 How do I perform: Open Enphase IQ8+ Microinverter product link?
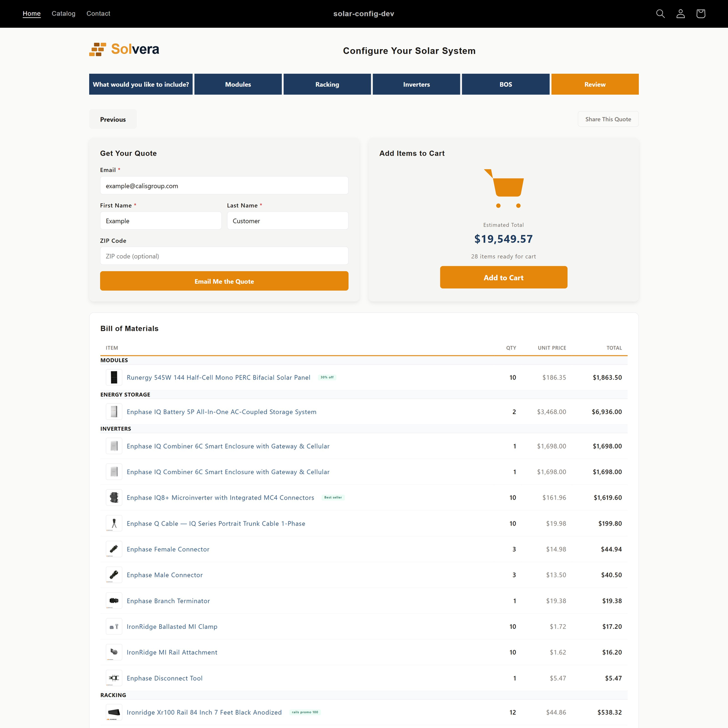click(221, 498)
